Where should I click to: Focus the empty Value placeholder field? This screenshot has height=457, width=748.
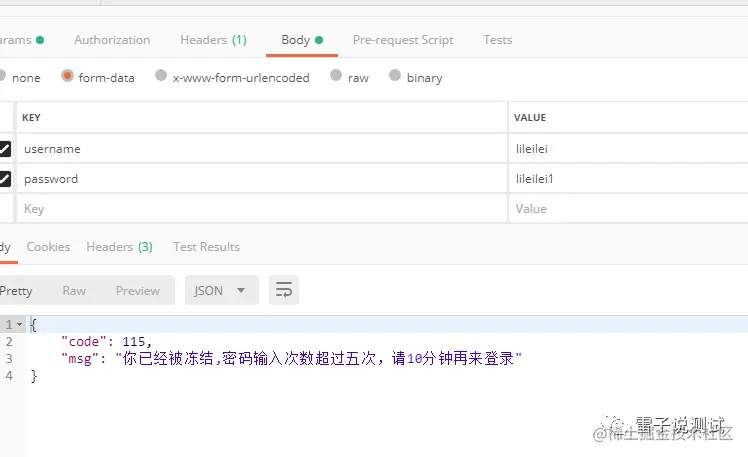click(x=628, y=209)
